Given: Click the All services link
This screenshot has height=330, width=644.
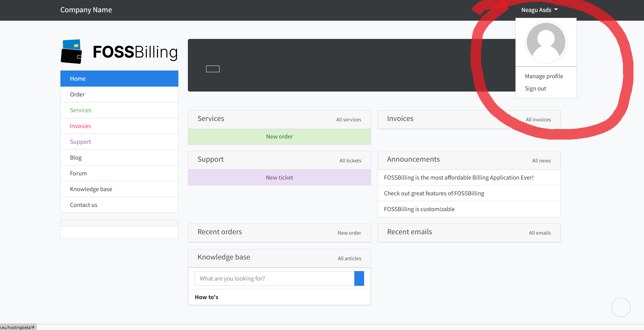Looking at the screenshot, I should click(x=349, y=120).
